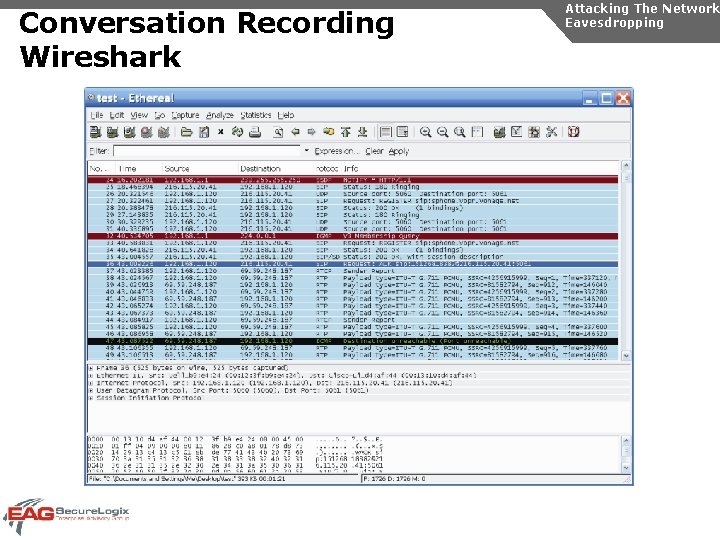
Task: Open help with lifebuoy icon
Action: 574,132
